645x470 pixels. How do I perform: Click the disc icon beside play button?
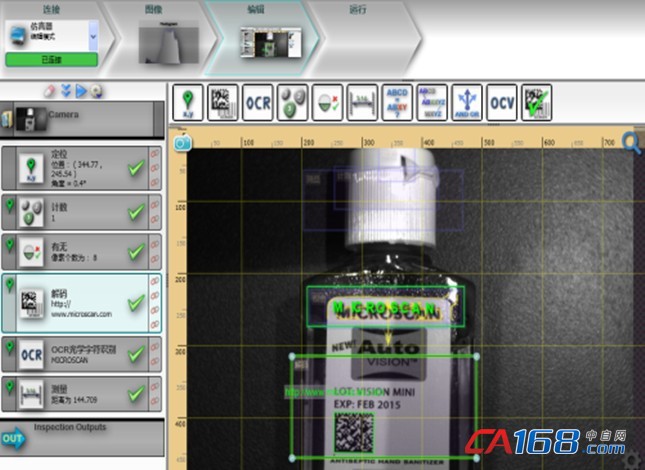pos(97,91)
